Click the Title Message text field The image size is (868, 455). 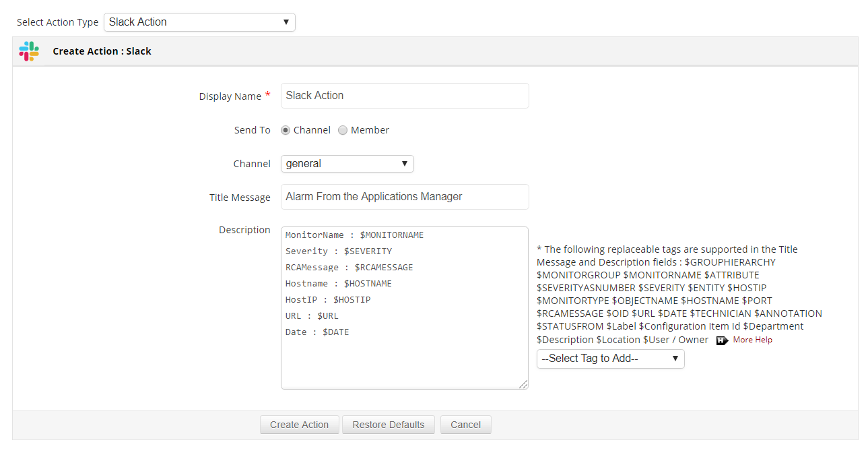(404, 196)
